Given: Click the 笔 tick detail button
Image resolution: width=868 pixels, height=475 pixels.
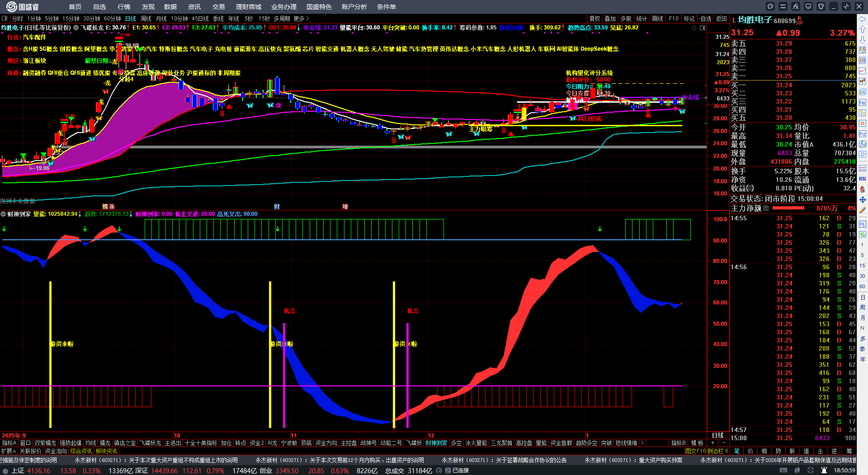Looking at the screenshot, I should 737,451.
